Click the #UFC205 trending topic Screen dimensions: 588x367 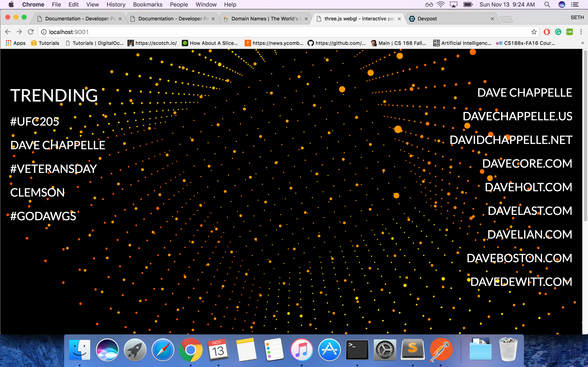(35, 122)
